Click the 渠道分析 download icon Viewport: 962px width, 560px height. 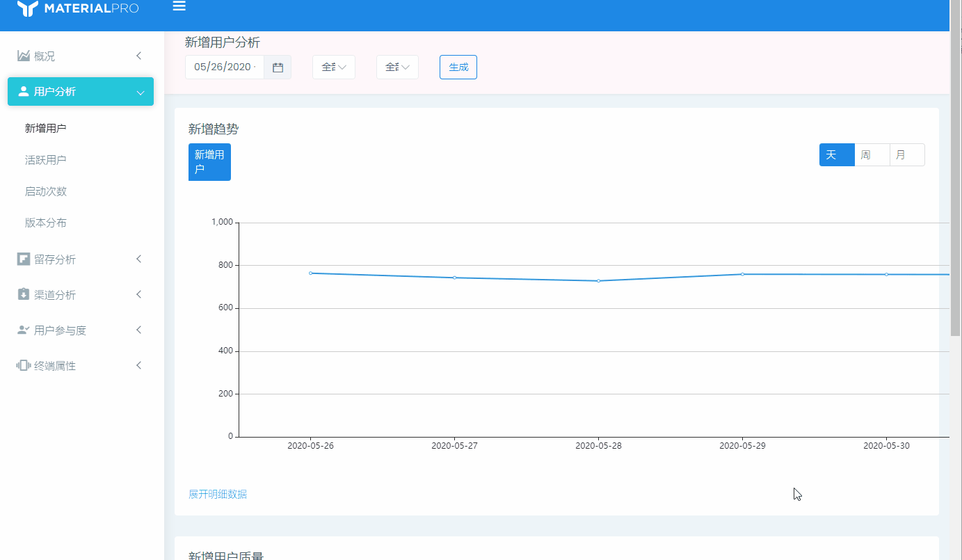24,294
